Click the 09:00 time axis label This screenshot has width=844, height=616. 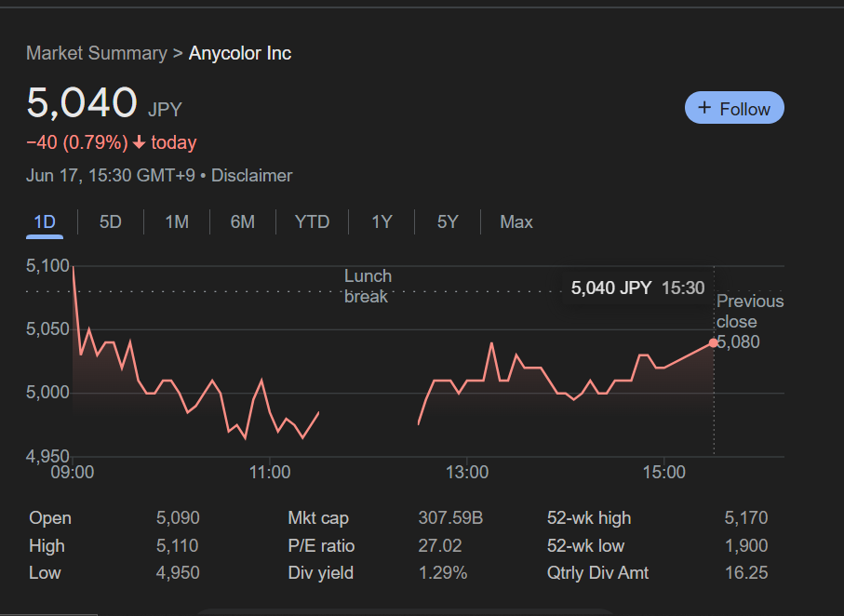click(73, 472)
